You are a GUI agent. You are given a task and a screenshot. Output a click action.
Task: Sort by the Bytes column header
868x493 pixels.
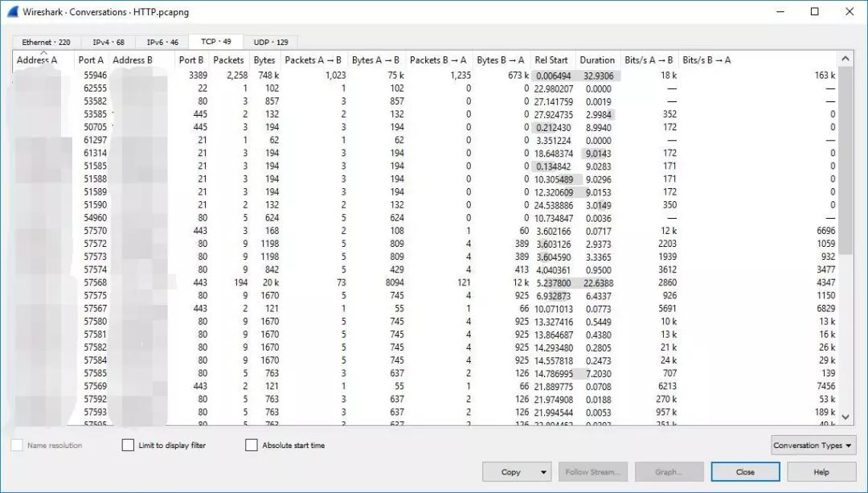click(264, 60)
